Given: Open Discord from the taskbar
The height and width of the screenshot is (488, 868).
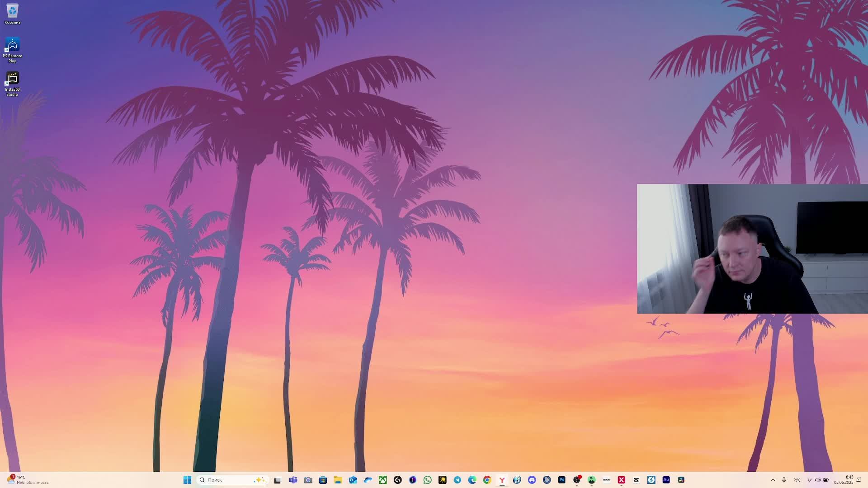Looking at the screenshot, I should (x=532, y=480).
